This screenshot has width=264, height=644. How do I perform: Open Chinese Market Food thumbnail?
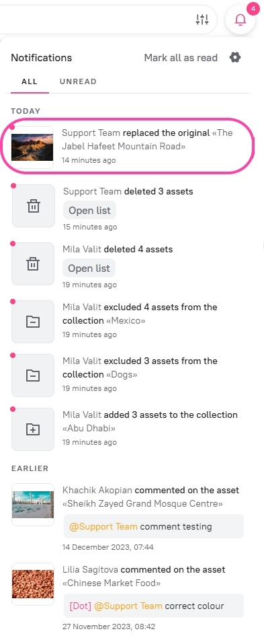tap(33, 583)
